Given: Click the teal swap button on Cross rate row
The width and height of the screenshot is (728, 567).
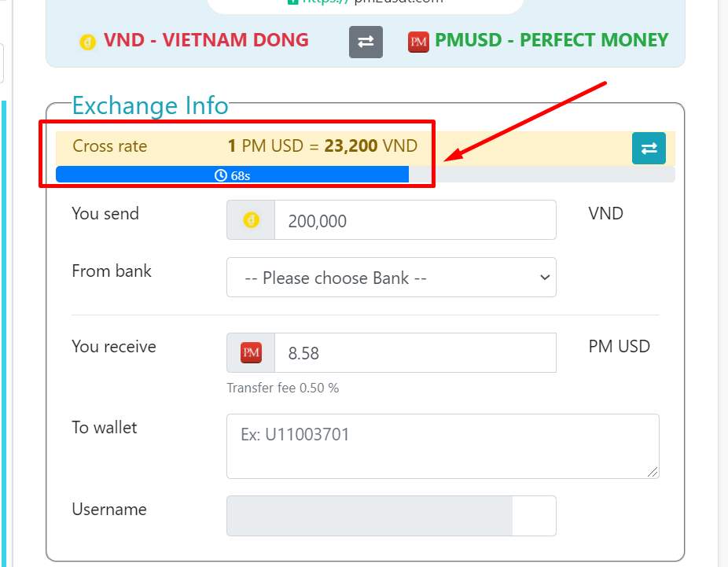Looking at the screenshot, I should tap(649, 148).
